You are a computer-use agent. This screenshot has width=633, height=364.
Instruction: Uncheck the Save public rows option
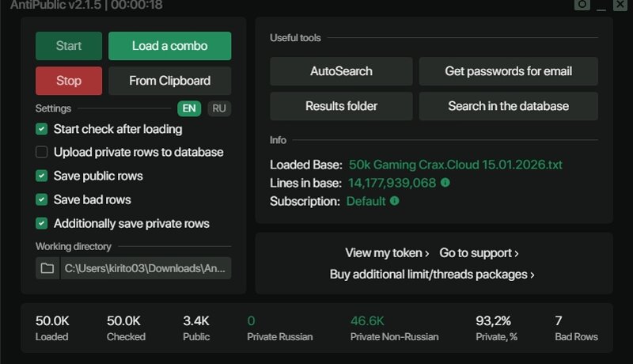point(42,176)
